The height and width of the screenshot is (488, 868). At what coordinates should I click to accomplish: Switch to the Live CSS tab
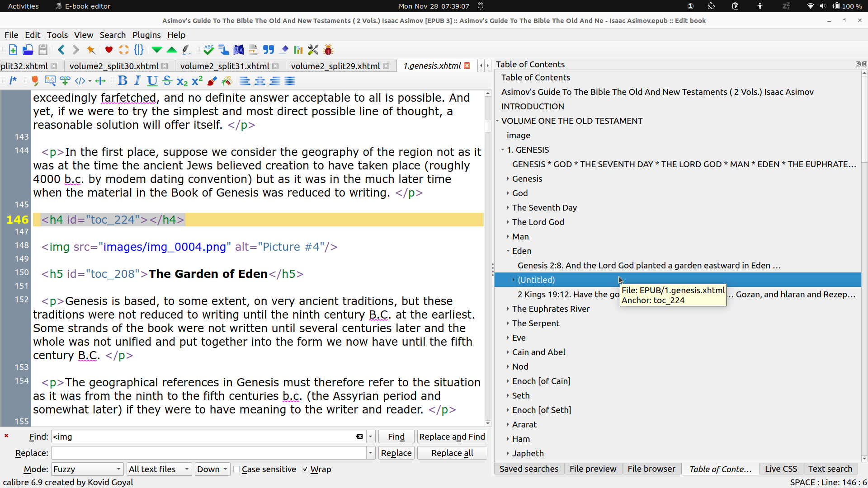tap(781, 469)
